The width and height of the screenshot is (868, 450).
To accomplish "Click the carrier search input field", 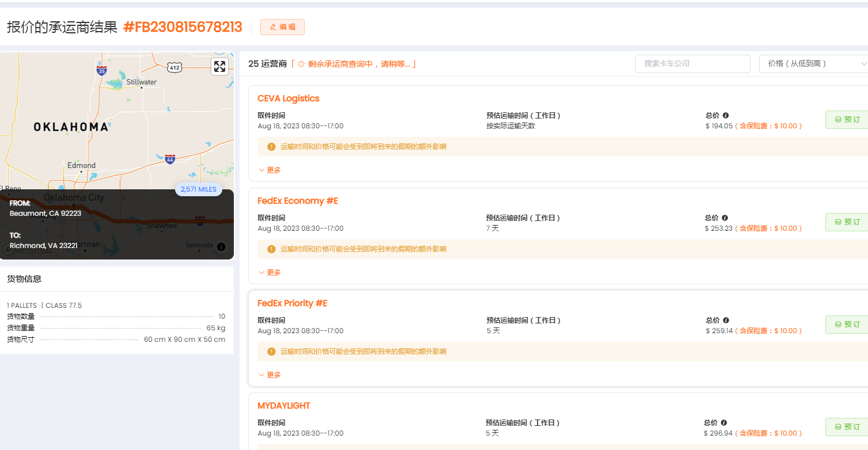I will pyautogui.click(x=692, y=64).
